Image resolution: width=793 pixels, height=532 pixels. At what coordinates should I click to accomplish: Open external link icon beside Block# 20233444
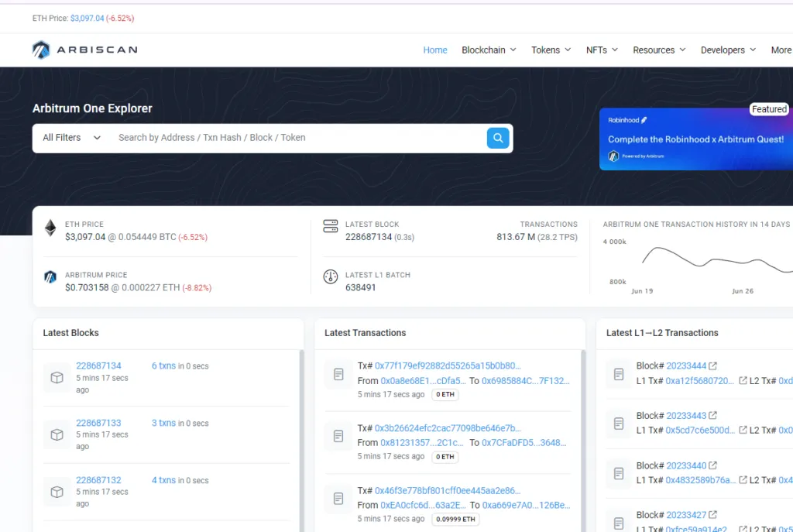pos(713,366)
